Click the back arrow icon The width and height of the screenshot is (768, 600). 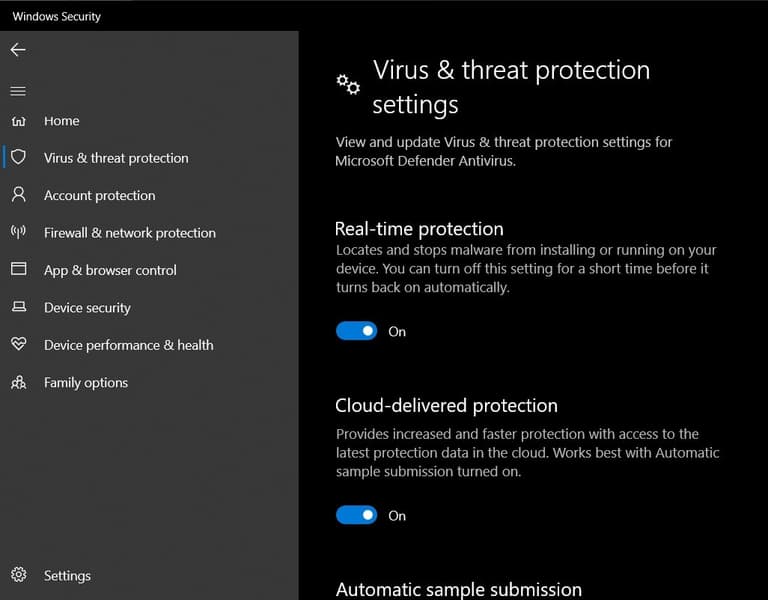pos(18,50)
